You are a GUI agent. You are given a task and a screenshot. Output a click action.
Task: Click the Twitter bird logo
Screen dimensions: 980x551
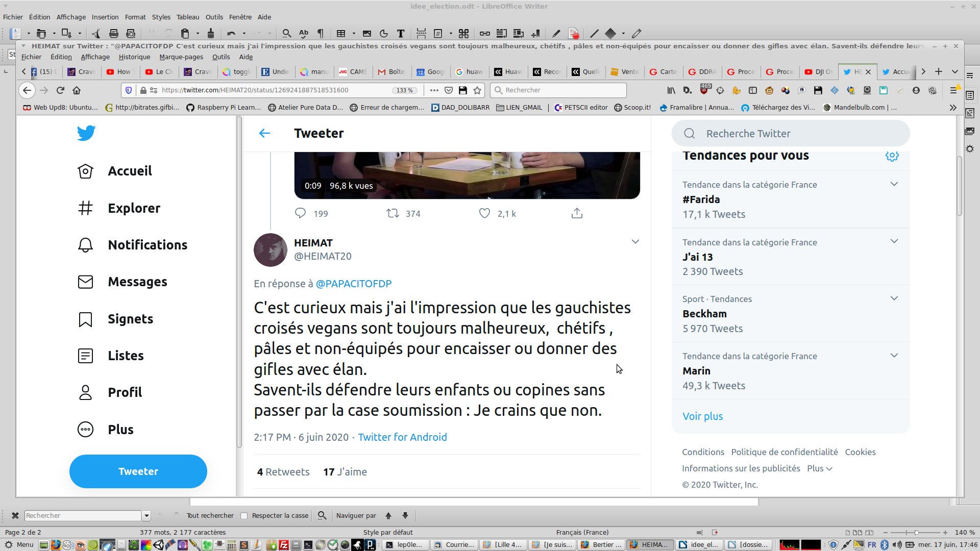[x=86, y=133]
